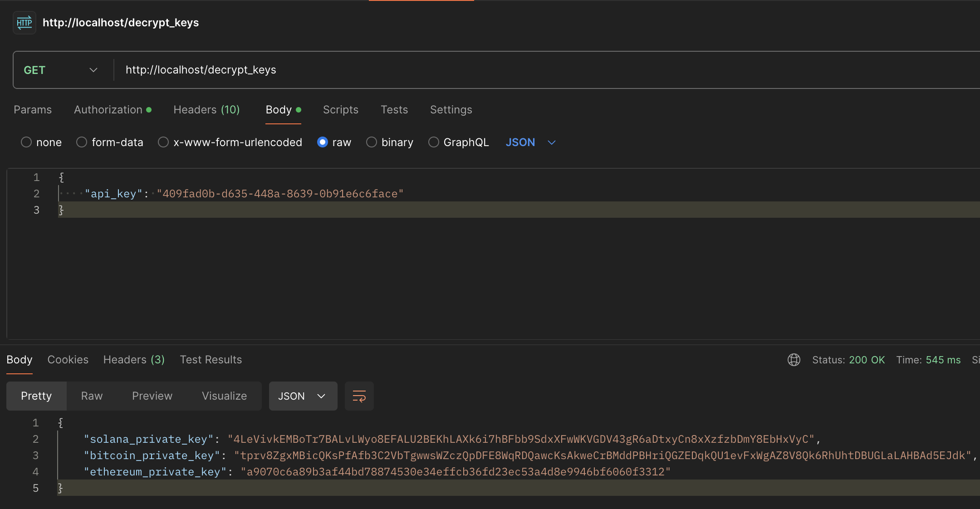Open the GET method dropdown
Image resolution: width=980 pixels, height=509 pixels.
[61, 70]
